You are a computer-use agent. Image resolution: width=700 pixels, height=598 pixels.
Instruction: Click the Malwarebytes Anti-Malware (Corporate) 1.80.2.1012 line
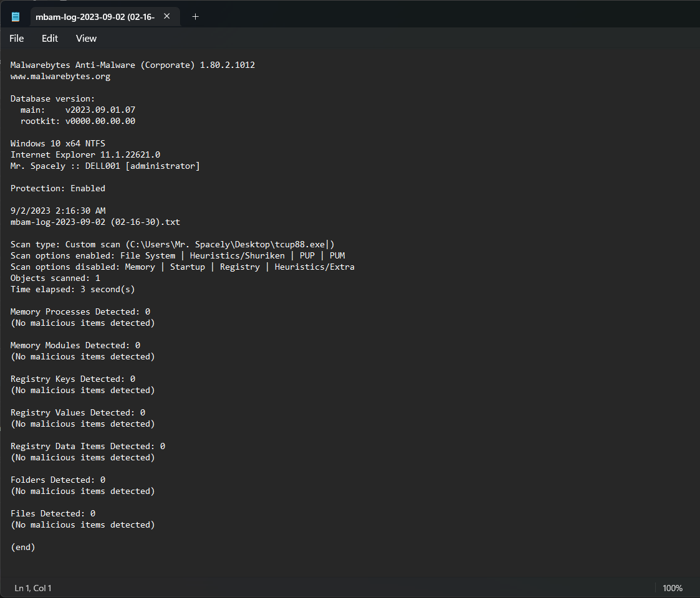[133, 65]
